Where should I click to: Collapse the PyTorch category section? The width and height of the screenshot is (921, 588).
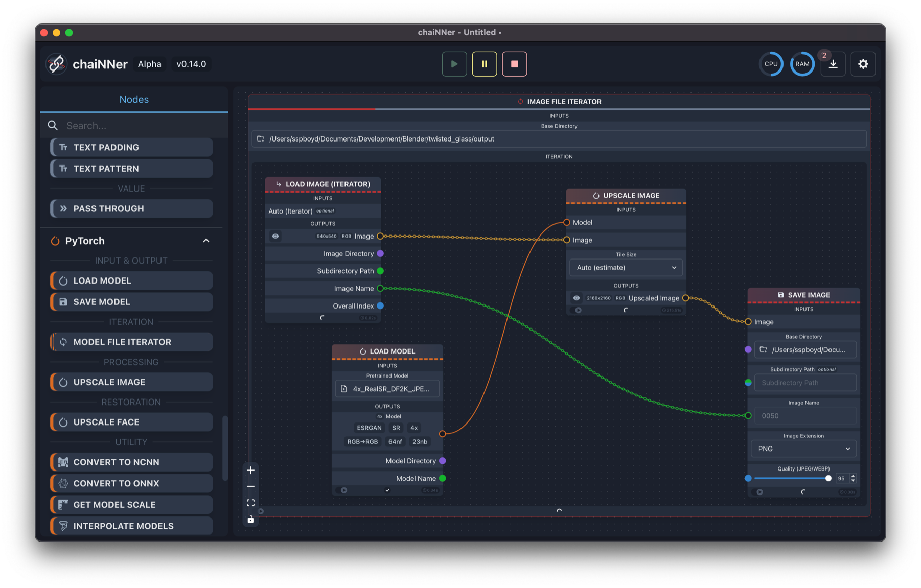[x=206, y=241]
